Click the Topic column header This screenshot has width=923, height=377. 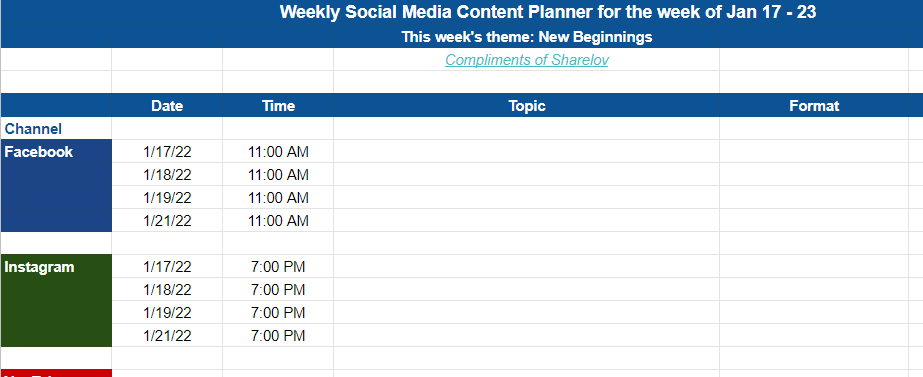coord(527,106)
